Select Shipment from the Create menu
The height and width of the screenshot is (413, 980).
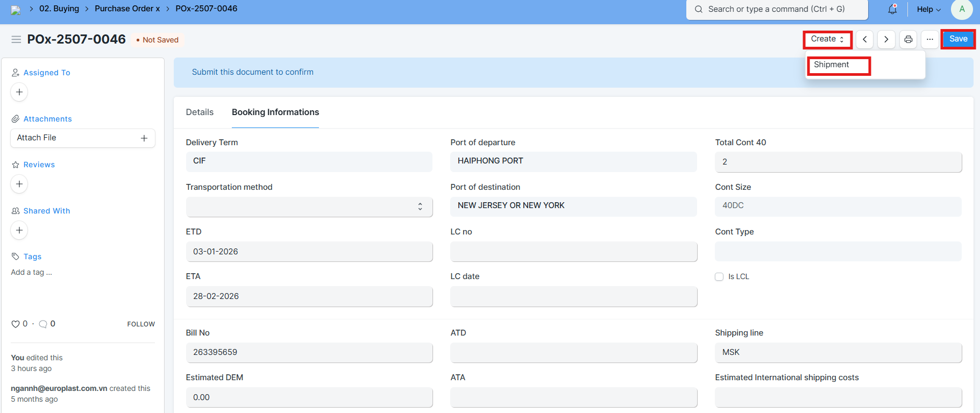(832, 65)
